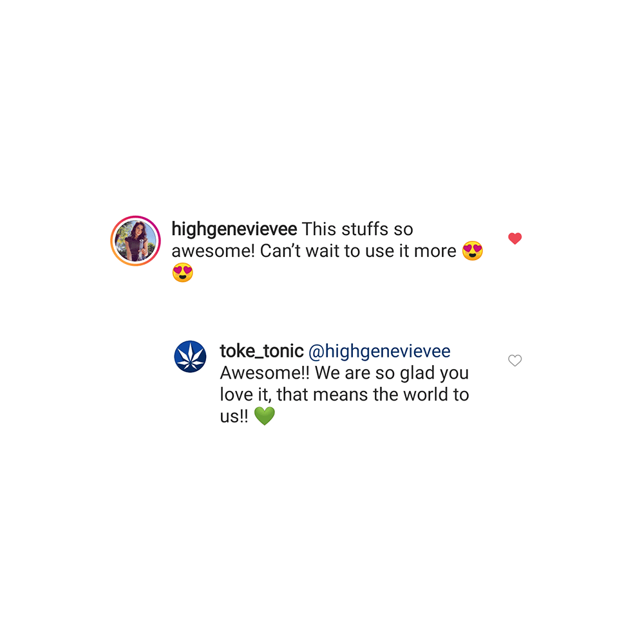The height and width of the screenshot is (644, 644).
Task: Select the text 'This stuffs so'
Action: coord(357,229)
